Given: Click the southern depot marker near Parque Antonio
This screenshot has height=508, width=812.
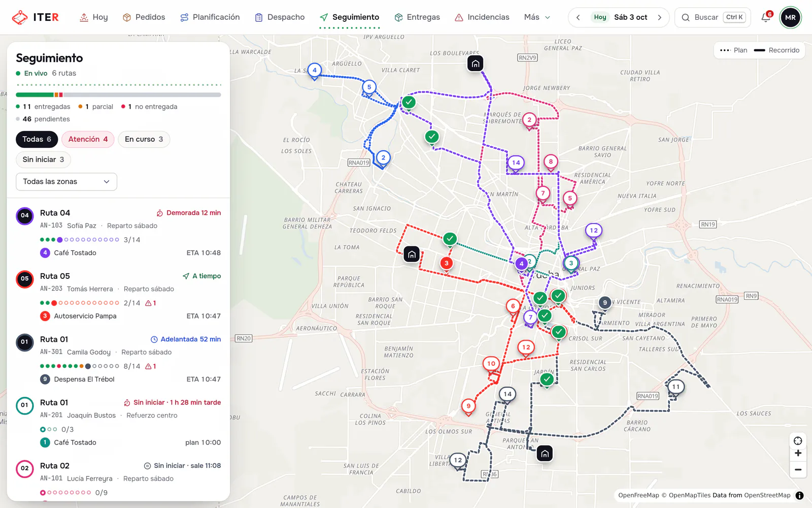Looking at the screenshot, I should (545, 454).
